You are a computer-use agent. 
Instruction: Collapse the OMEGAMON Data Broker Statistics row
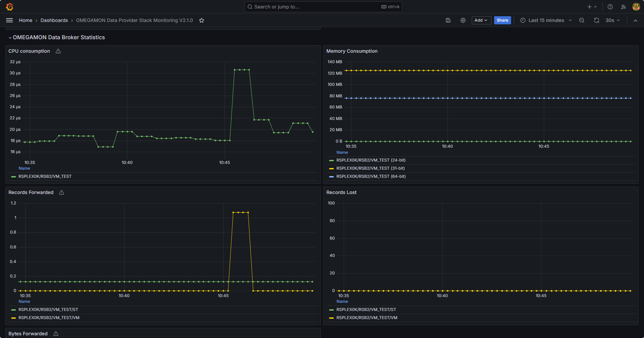(57, 37)
